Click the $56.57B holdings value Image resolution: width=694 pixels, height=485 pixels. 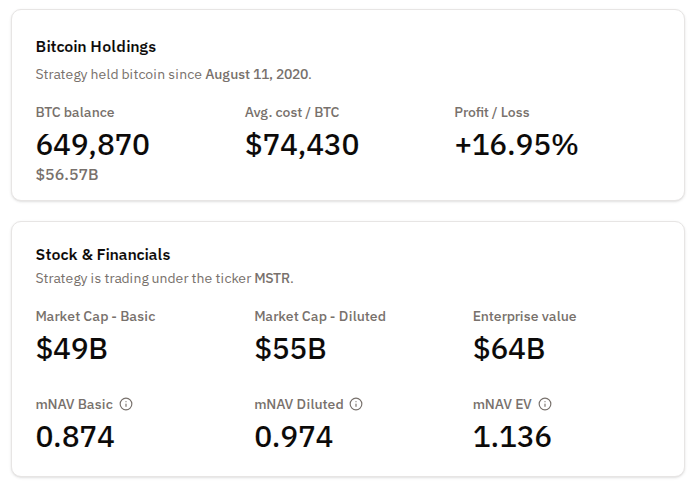point(67,175)
